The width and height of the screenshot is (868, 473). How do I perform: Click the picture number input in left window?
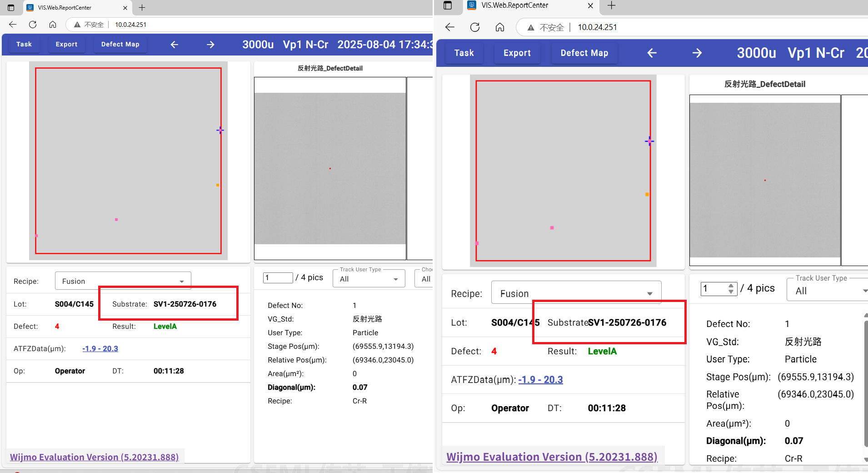pos(278,277)
